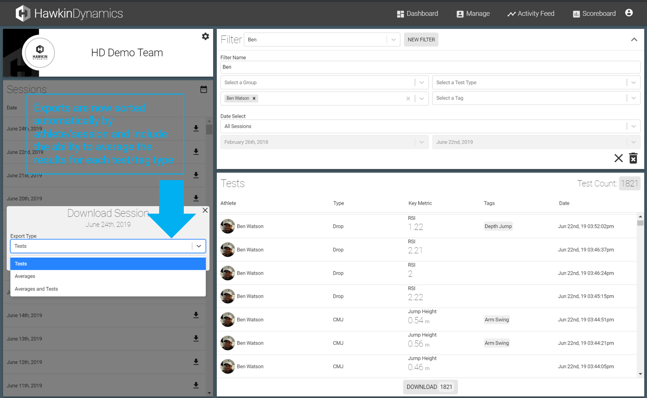
Task: Click the Depth Jump tag
Action: click(498, 226)
